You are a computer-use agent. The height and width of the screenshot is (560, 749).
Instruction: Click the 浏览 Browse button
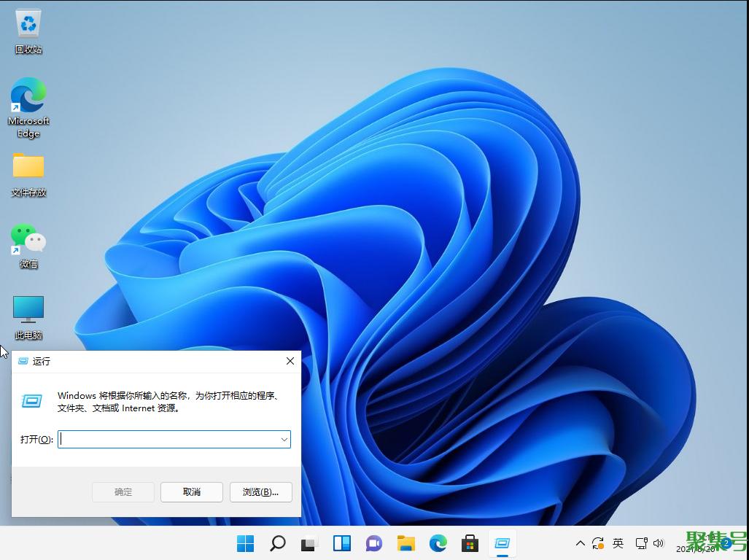pyautogui.click(x=260, y=492)
